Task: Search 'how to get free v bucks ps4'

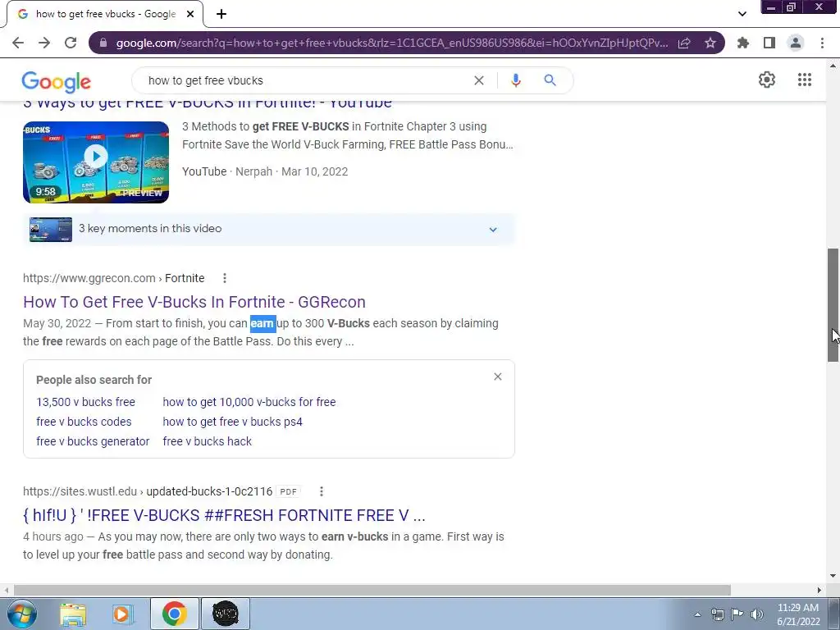Action: pos(232,422)
